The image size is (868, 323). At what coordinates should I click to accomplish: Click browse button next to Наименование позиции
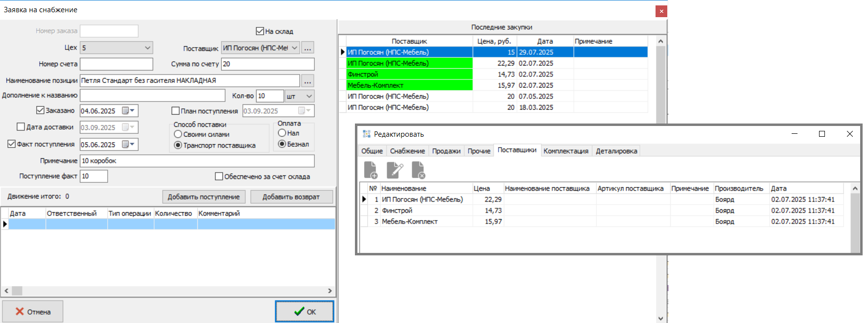tap(307, 81)
